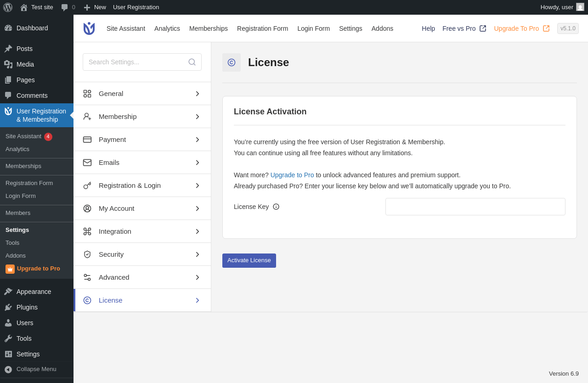Click the Activate License button
Image resolution: width=588 pixels, height=383 pixels.
(x=249, y=260)
